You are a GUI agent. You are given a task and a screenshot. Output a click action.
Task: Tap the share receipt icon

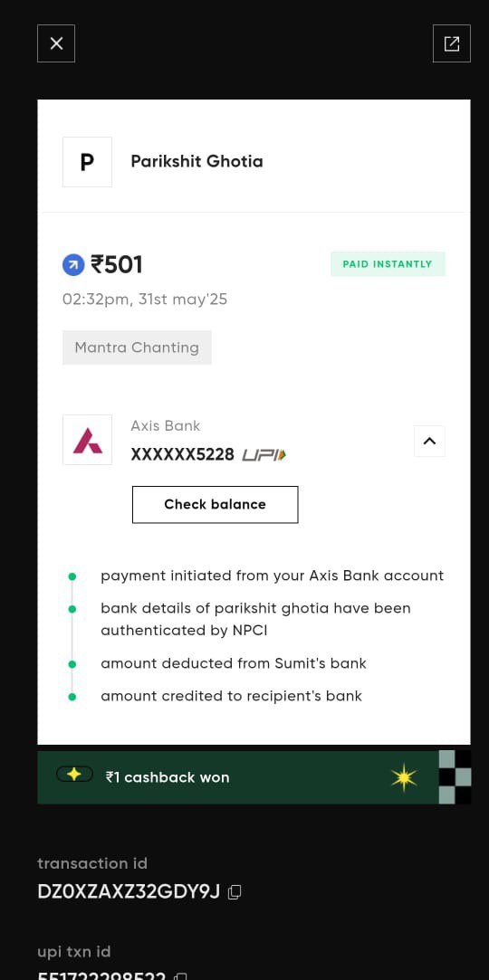(452, 43)
